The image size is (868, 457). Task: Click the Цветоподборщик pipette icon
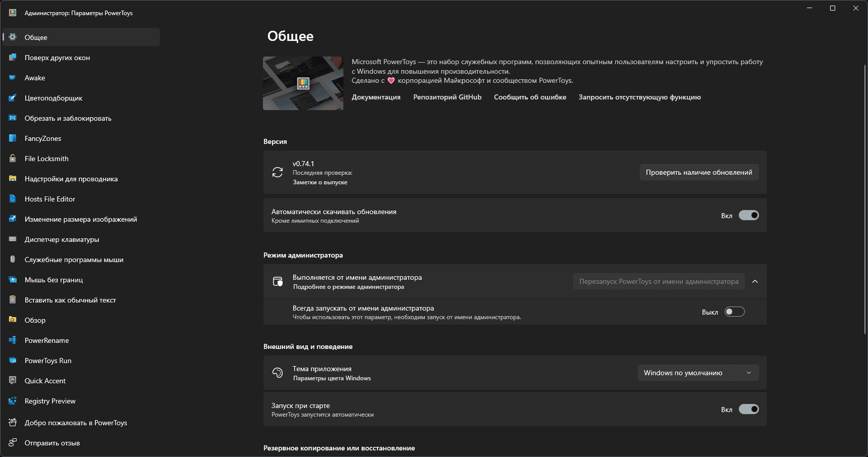[13, 97]
